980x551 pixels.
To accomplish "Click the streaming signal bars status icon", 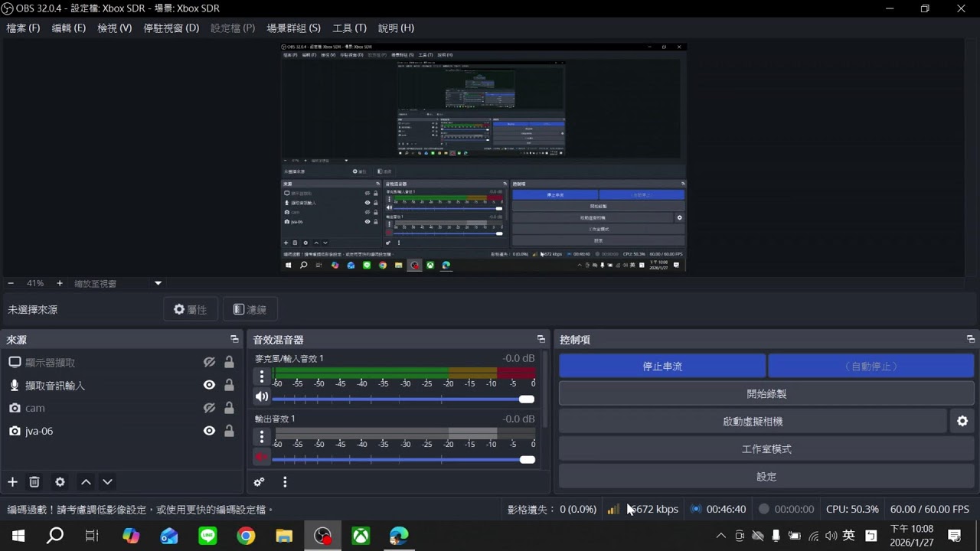I will click(x=613, y=509).
